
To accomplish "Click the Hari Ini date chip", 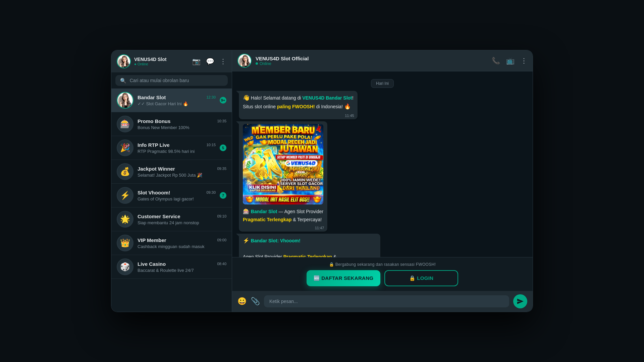I will click(382, 83).
